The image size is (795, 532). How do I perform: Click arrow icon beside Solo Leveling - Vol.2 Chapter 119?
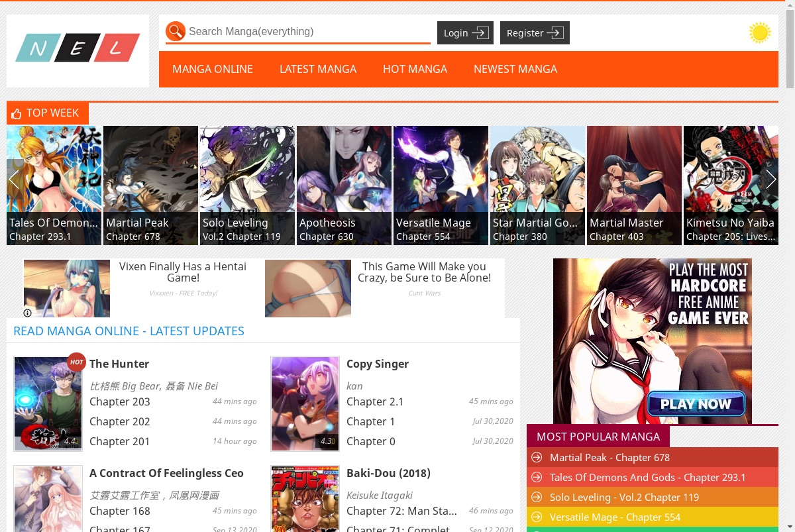point(537,498)
